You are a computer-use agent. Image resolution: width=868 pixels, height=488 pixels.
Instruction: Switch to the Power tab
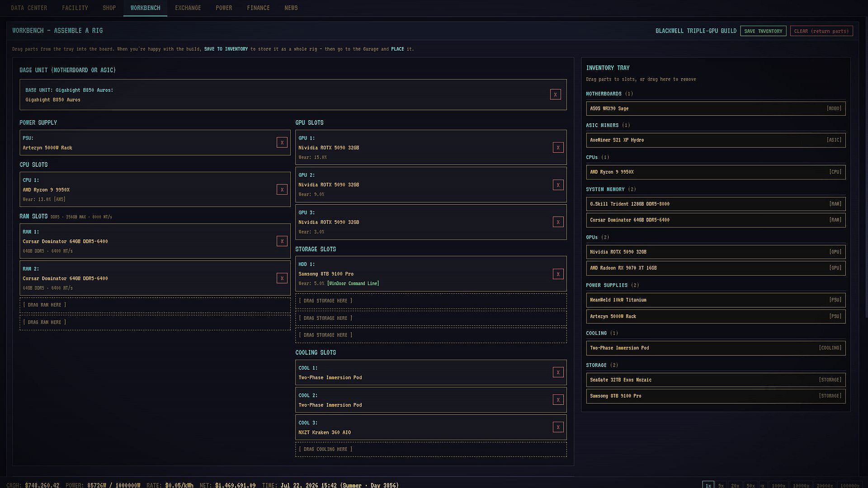pos(224,8)
